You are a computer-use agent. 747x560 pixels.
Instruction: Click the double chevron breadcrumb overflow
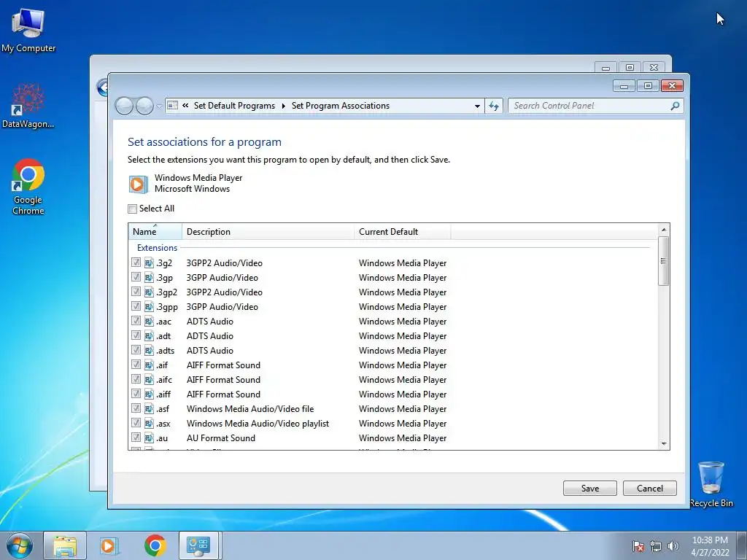(185, 106)
